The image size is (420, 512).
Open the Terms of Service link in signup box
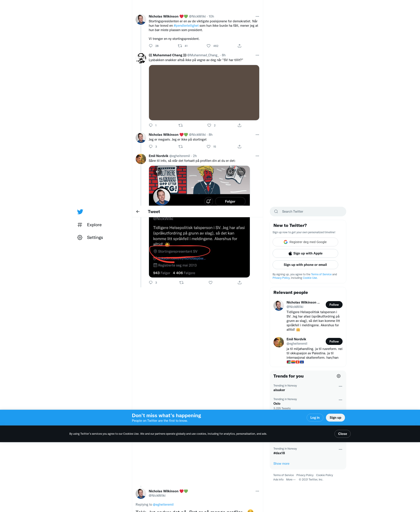(x=321, y=274)
